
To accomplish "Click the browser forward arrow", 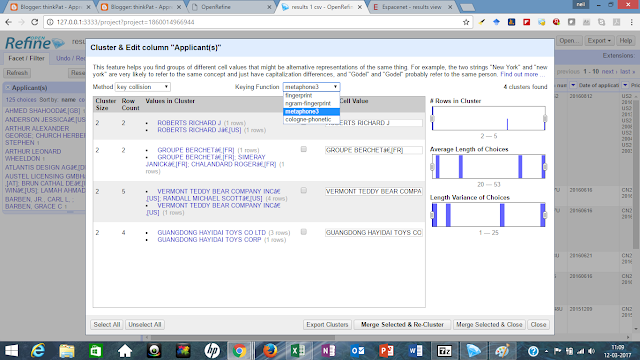I will pyautogui.click(x=21, y=22).
